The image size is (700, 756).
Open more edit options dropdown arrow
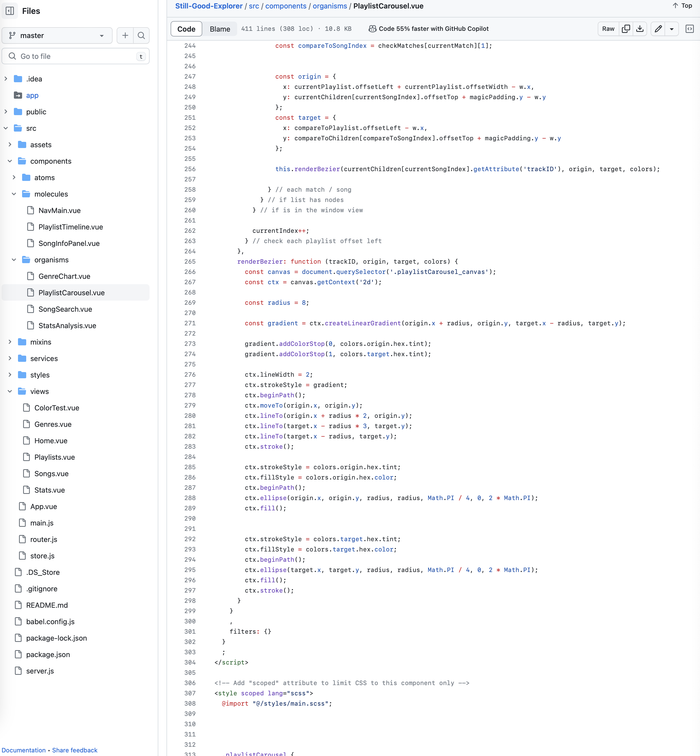coord(671,29)
